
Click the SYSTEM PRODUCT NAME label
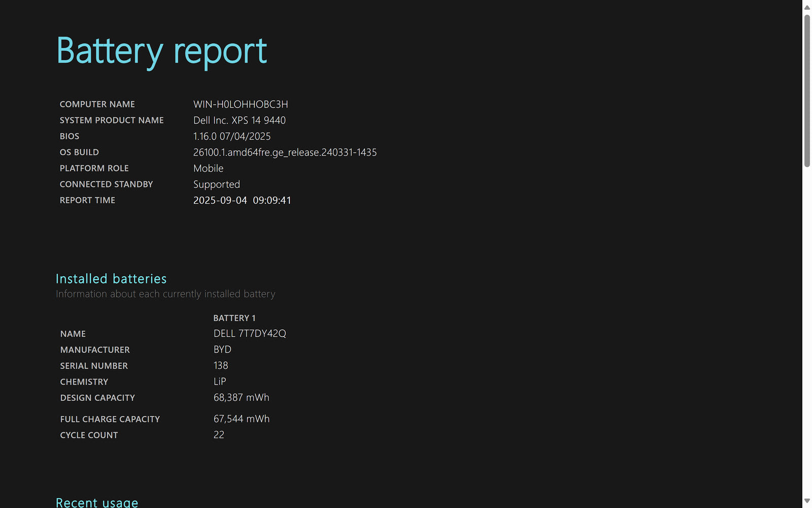pos(112,120)
